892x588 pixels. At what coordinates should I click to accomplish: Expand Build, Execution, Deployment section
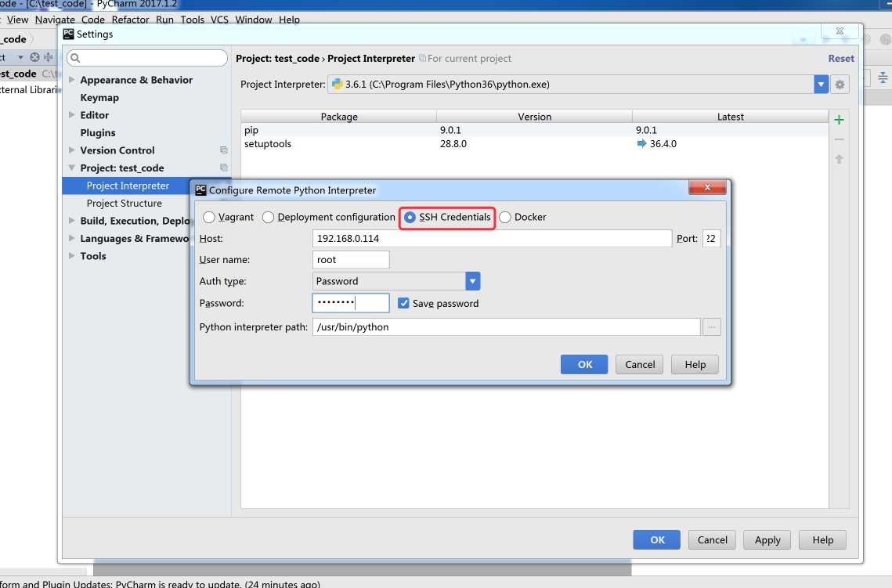(72, 221)
